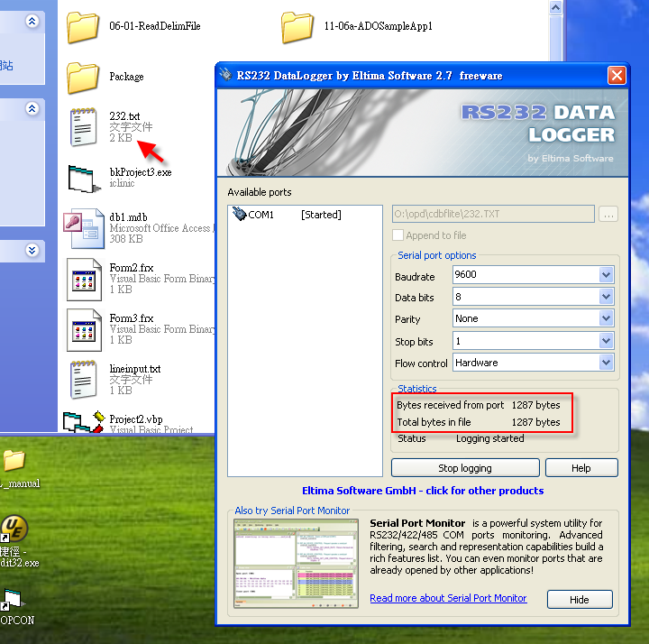Open the Baudrate dropdown

coord(606,274)
